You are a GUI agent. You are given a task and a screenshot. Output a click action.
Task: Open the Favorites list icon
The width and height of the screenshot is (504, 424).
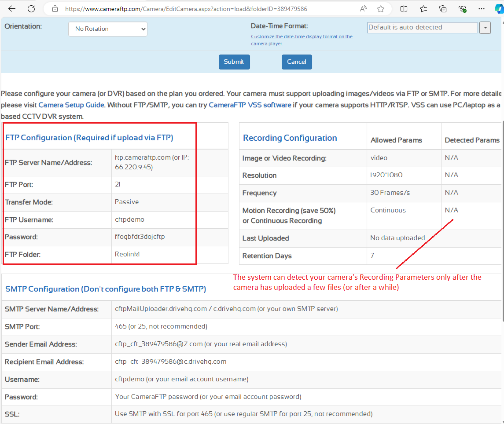423,9
